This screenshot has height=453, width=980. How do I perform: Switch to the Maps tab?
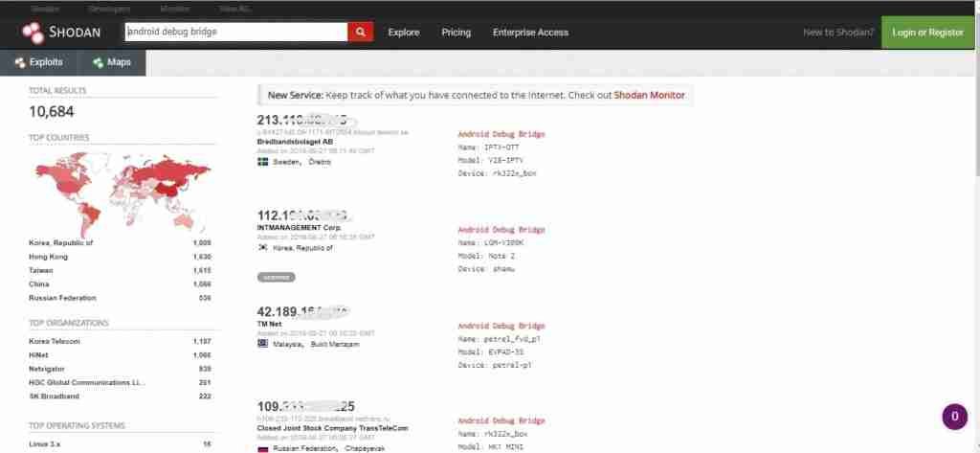112,62
